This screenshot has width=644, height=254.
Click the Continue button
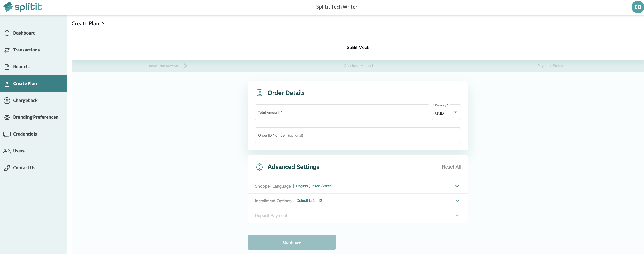click(x=292, y=242)
